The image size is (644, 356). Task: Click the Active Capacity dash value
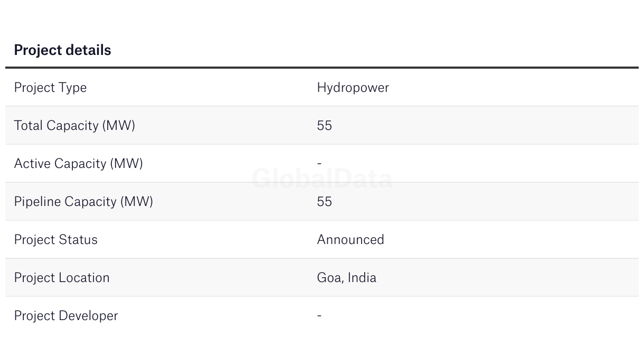[x=319, y=164]
